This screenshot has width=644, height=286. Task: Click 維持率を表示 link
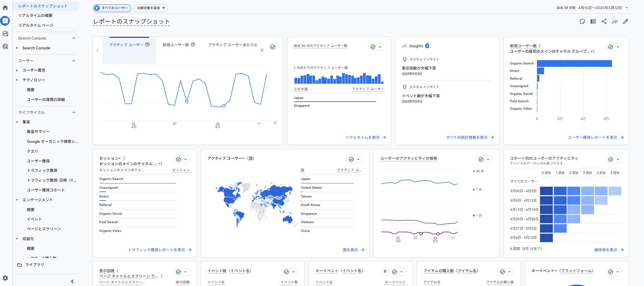point(609,250)
